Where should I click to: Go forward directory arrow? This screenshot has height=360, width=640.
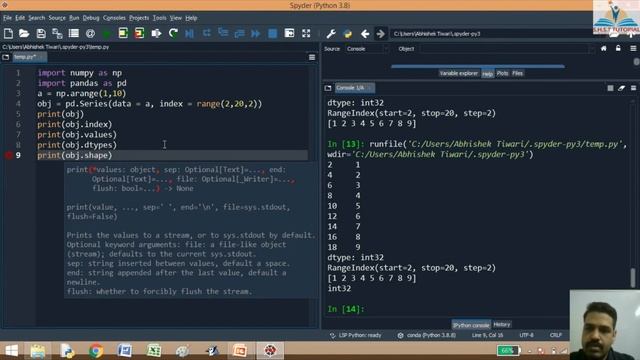click(x=380, y=33)
